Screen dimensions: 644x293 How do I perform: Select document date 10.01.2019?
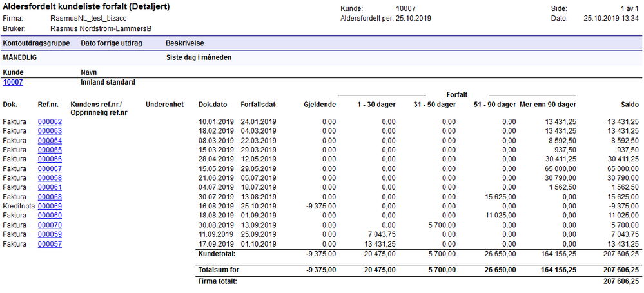click(216, 121)
